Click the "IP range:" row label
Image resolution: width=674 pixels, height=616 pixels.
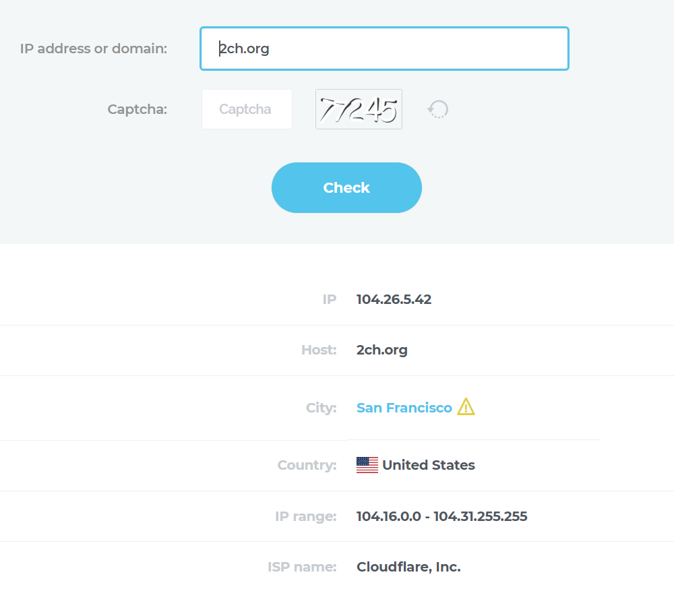point(305,516)
